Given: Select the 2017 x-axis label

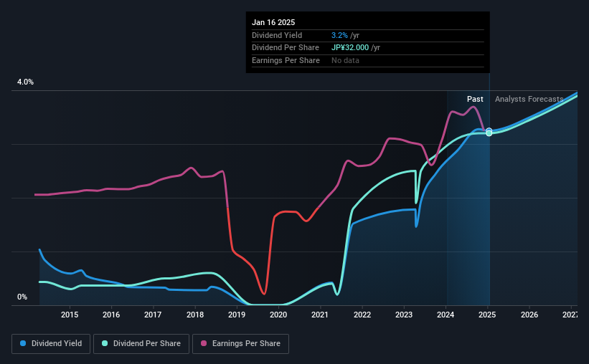Looking at the screenshot, I should [153, 315].
